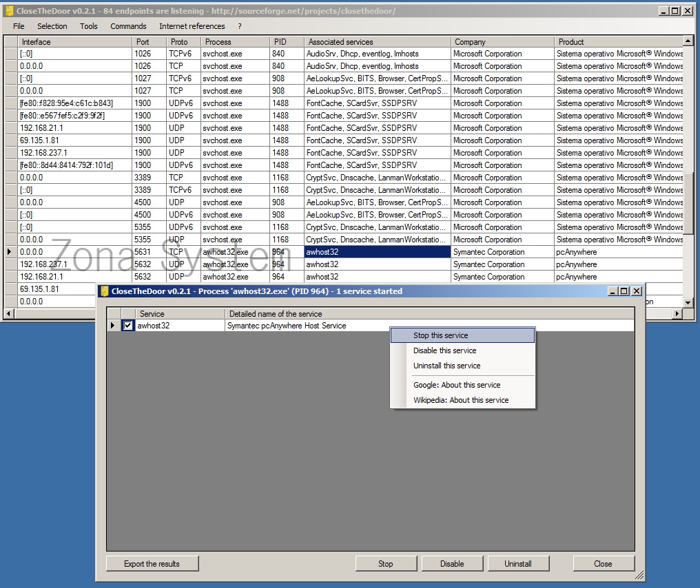Select the 69.135.1.81 port 1900 interface cell
The width and height of the screenshot is (700, 588).
(74, 140)
